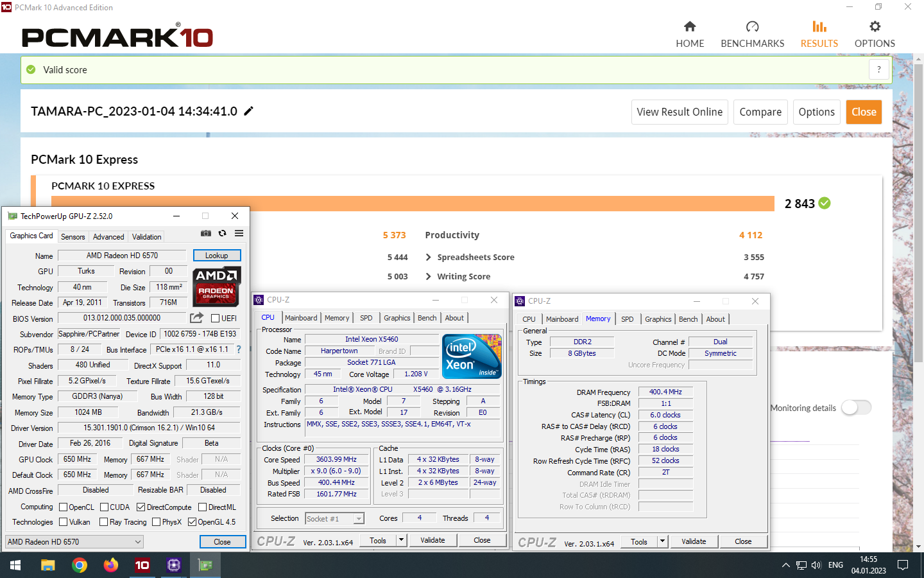
Task: Launch Firefox from taskbar
Action: coord(111,565)
